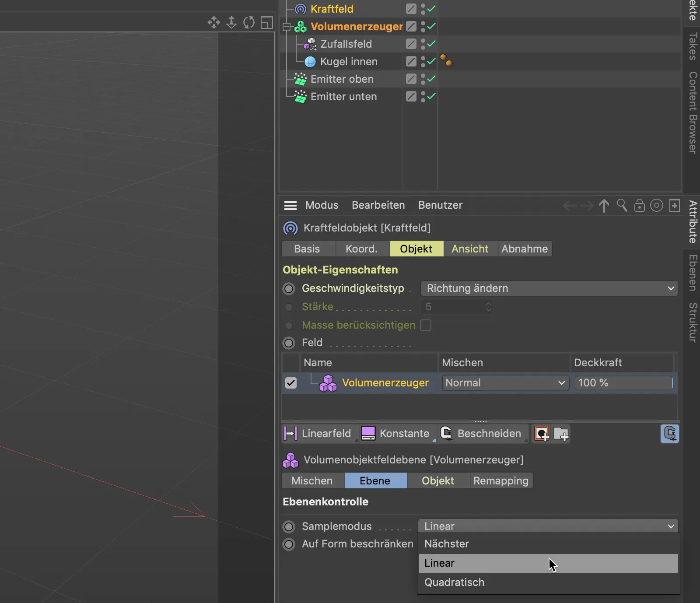Toggle Emitter oben enabled green checkmark
700x603 pixels.
click(431, 79)
